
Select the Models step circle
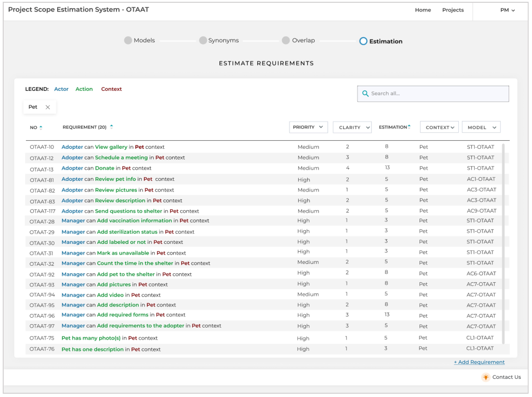(128, 40)
